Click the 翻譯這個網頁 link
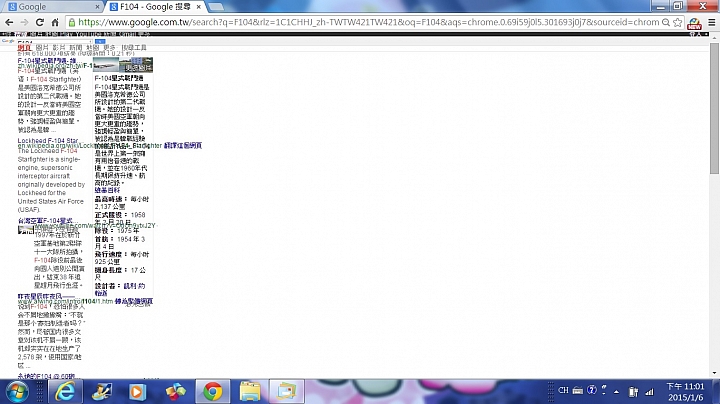This screenshot has height=404, width=720. point(183,145)
